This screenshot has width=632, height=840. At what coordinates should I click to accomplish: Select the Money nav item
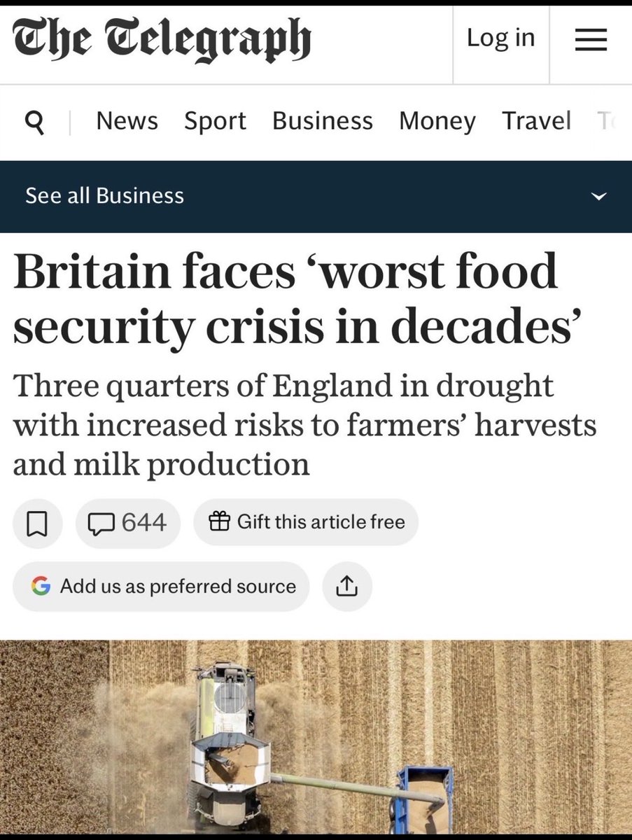tap(437, 121)
